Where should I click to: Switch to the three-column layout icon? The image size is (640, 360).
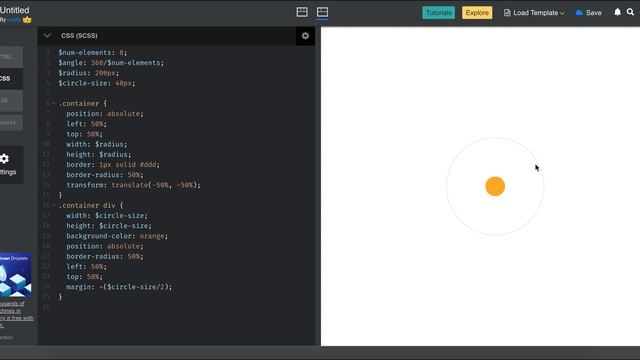pyautogui.click(x=302, y=12)
